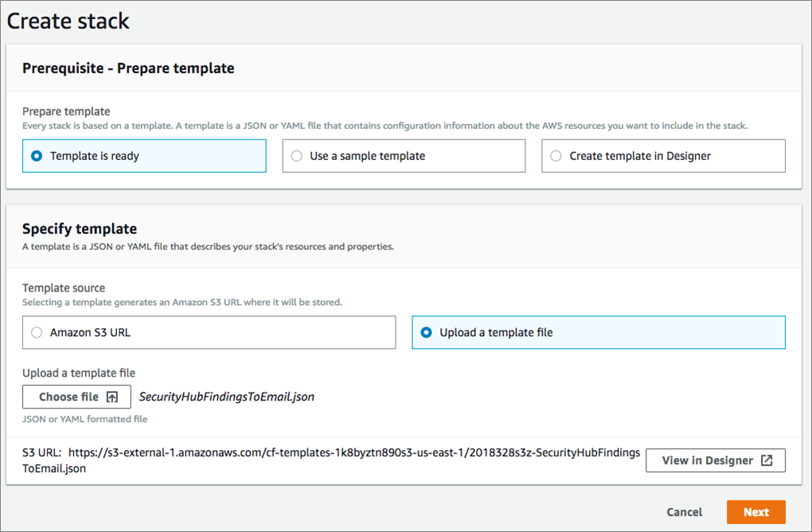The image size is (812, 532).
Task: Click the SecurityHubFindingsToEmail.json file name
Action: pyautogui.click(x=226, y=396)
